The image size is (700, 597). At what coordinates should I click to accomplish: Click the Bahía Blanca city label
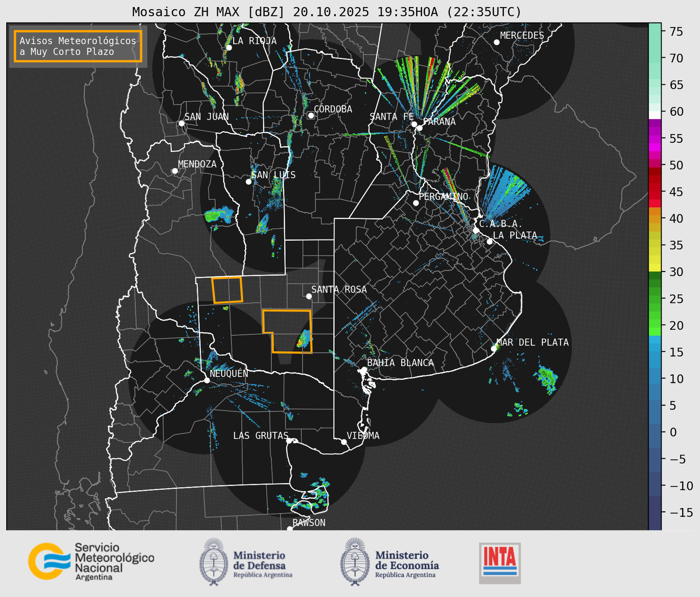pos(400,363)
